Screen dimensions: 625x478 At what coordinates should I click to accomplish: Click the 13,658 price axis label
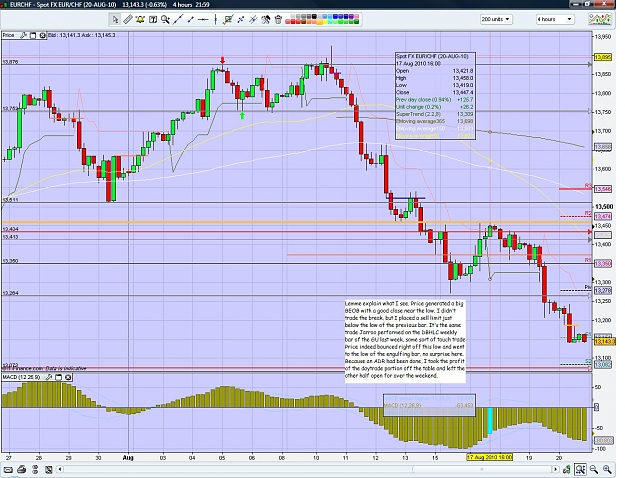(x=603, y=147)
